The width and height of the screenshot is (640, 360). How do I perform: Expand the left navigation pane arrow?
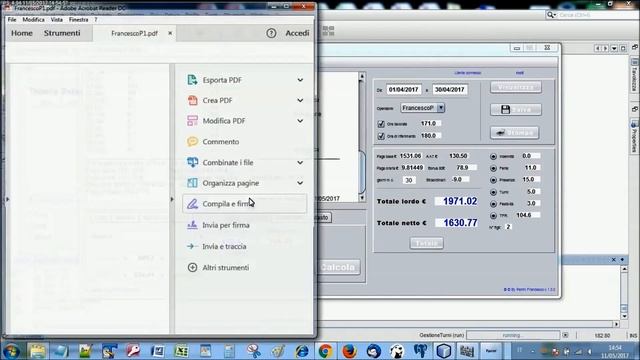(x=7, y=199)
